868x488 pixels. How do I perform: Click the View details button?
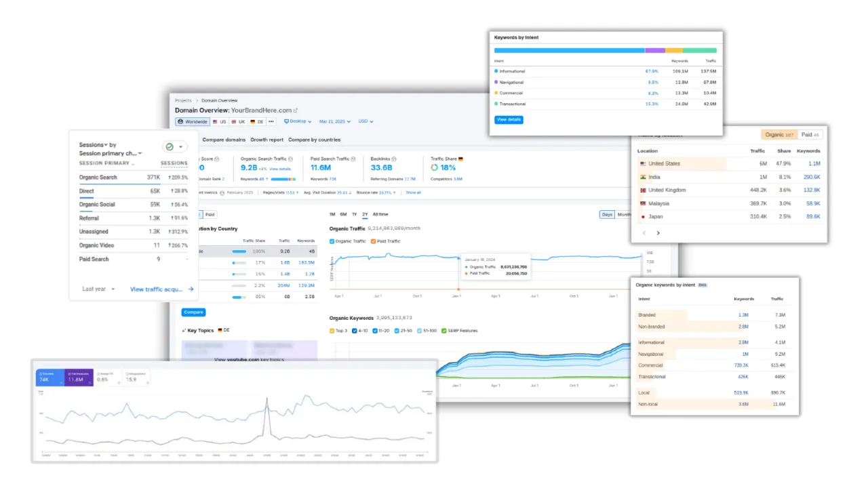coord(509,119)
